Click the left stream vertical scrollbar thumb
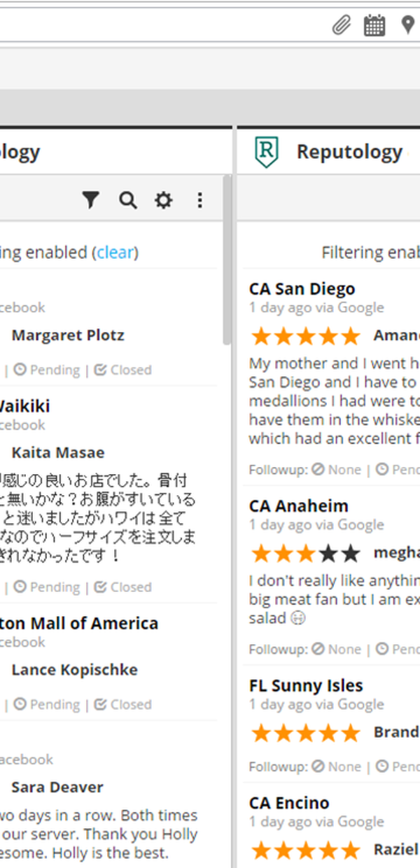Screen dimensions: 420x868 (x=227, y=259)
